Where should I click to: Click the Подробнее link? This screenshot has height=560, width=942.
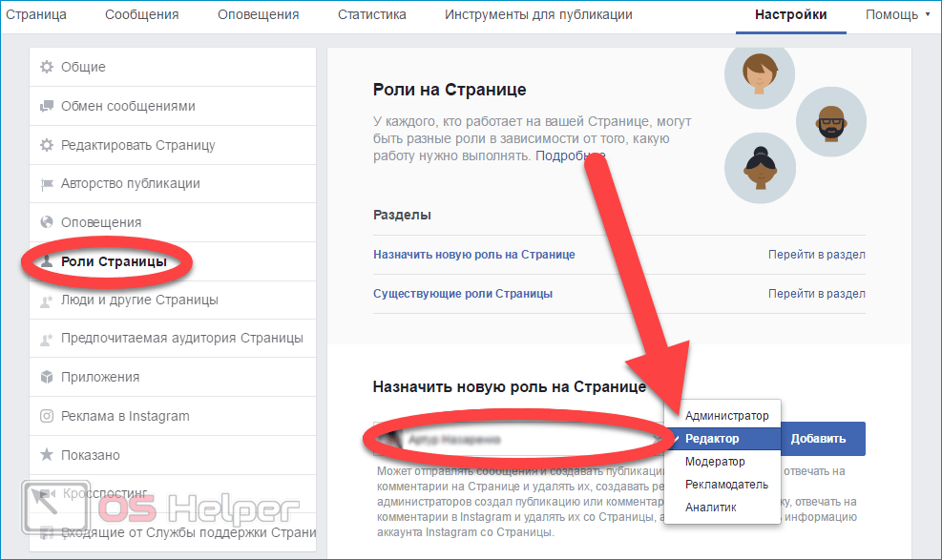click(570, 156)
